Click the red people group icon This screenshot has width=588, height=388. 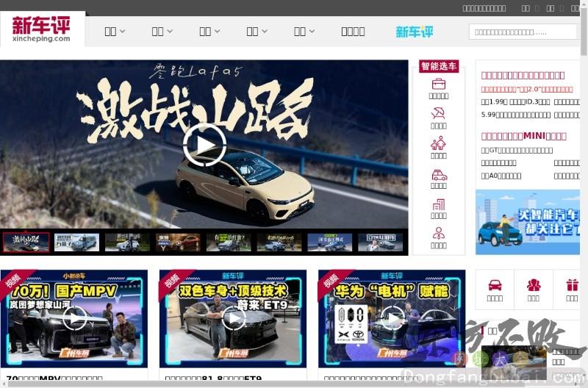[534, 285]
